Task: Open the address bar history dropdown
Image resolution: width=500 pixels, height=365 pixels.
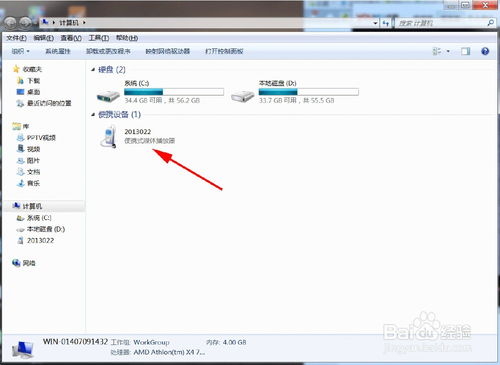Action: click(375, 23)
